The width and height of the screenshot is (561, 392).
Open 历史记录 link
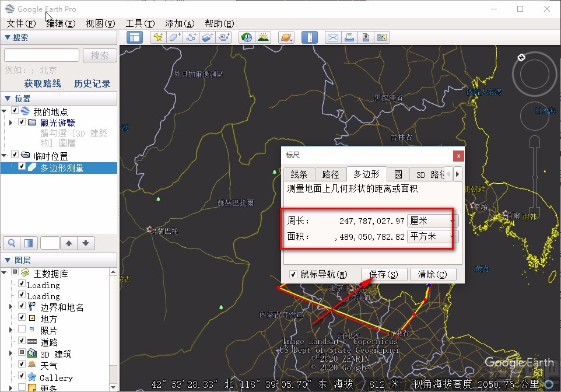(x=92, y=84)
